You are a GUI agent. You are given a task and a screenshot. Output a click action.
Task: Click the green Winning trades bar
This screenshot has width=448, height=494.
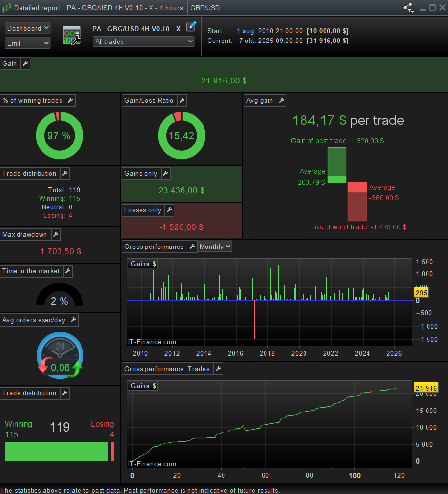56,452
